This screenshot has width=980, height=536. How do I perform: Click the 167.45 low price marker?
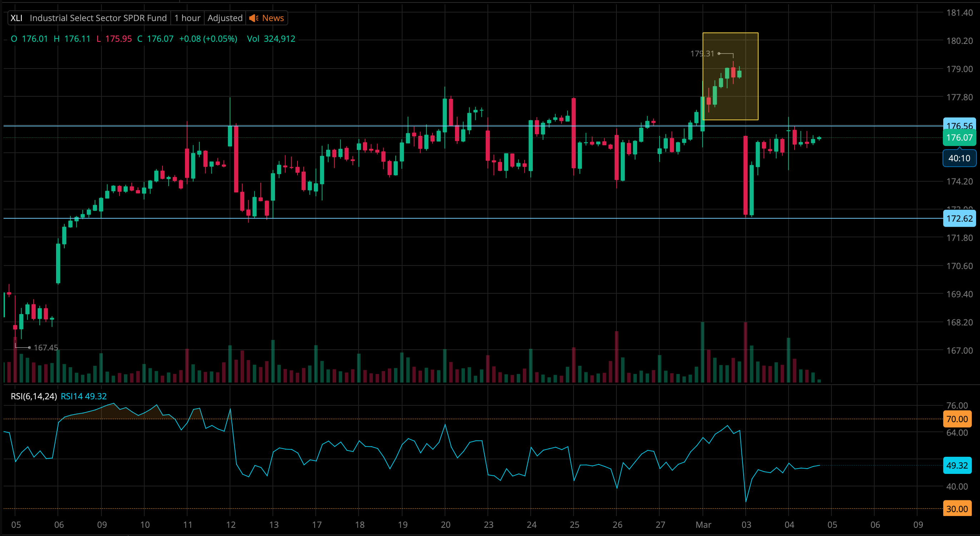46,348
